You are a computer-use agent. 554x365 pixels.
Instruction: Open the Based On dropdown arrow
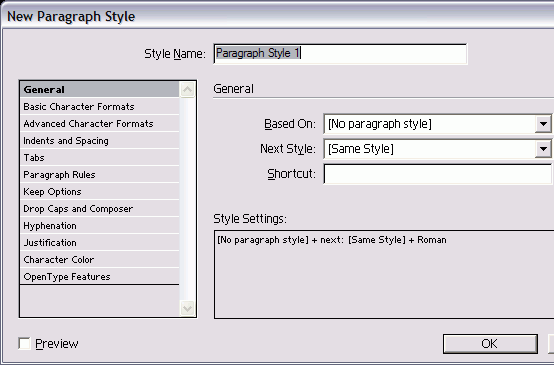[543, 124]
